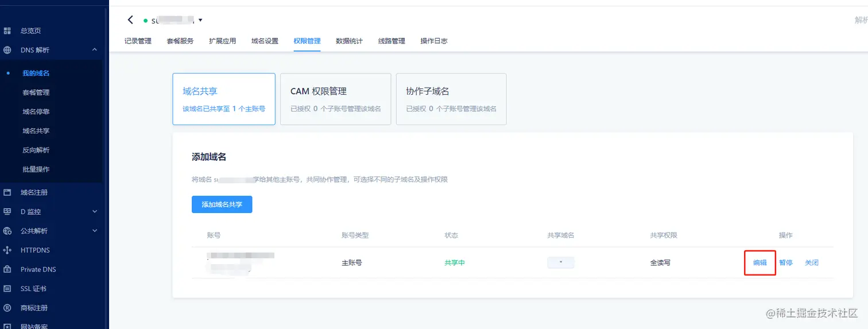The height and width of the screenshot is (329, 868).
Task: Switch to the 扩展应用 tab
Action: pyautogui.click(x=223, y=41)
